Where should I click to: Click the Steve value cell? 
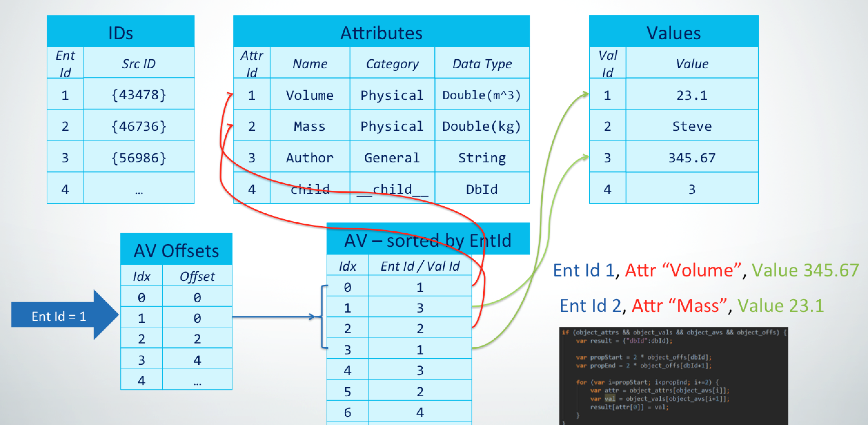point(691,126)
